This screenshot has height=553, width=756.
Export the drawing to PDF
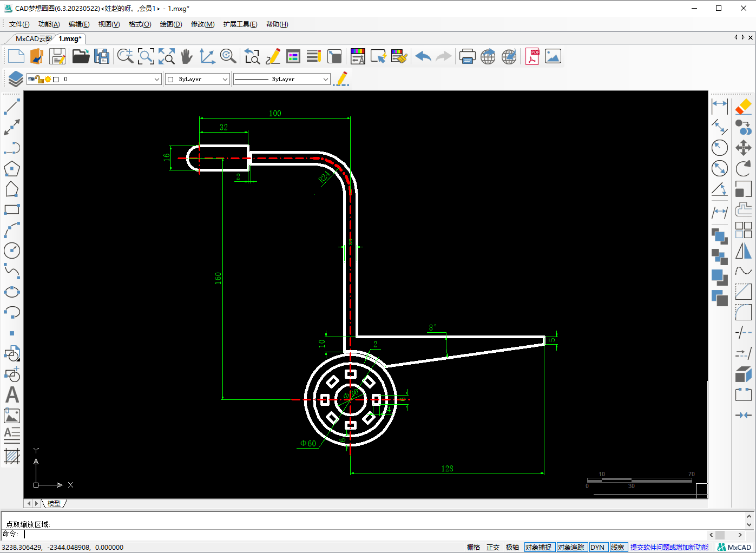(533, 56)
